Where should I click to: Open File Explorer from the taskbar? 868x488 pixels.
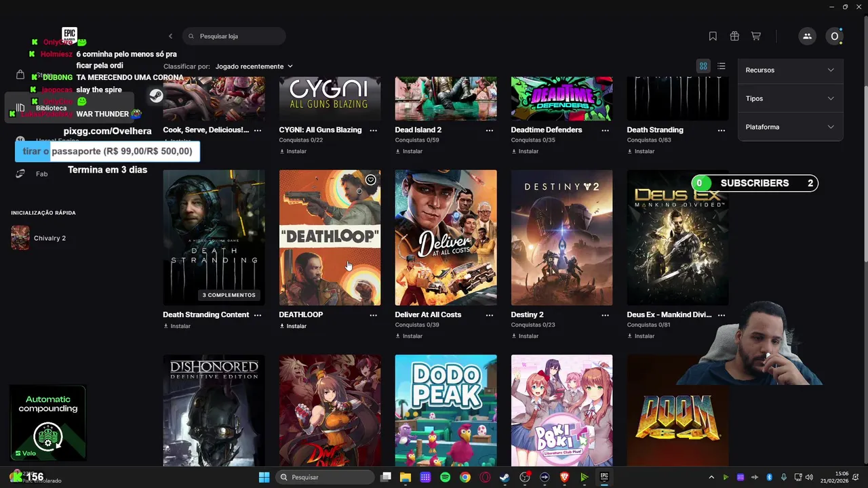coord(406,477)
